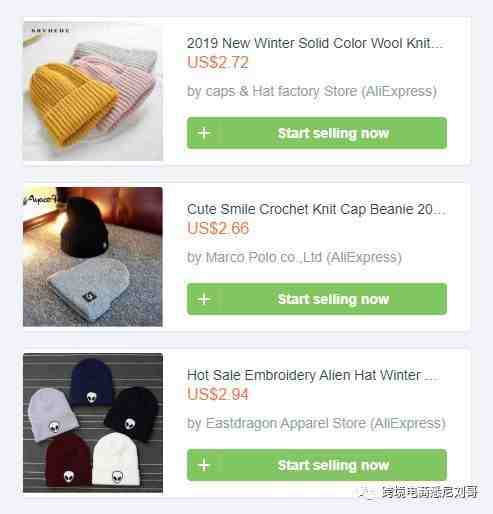Start selling the Cute Smile Crochet beanie
The height and width of the screenshot is (514, 493).
coord(317,299)
